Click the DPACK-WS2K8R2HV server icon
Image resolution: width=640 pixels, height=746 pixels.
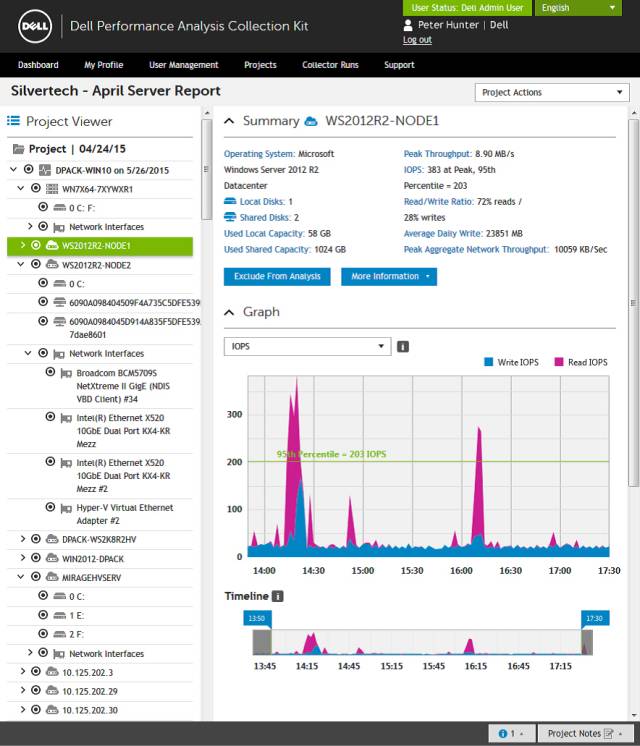click(x=52, y=539)
